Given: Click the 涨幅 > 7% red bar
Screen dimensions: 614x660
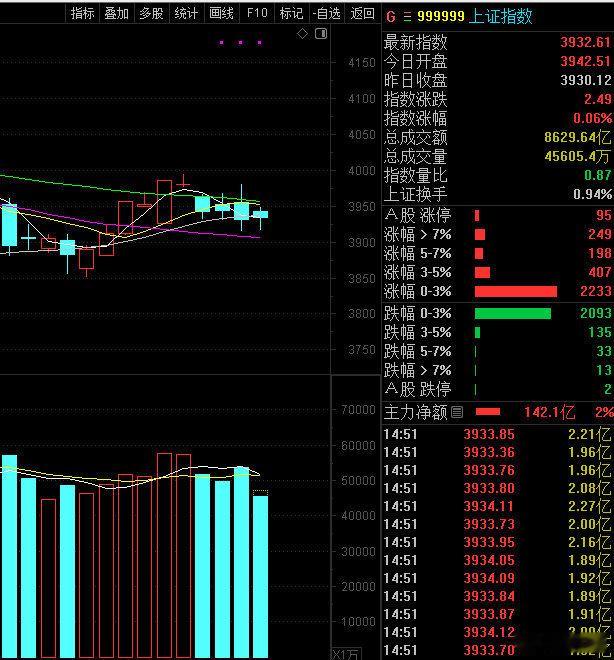Looking at the screenshot, I should tap(480, 234).
